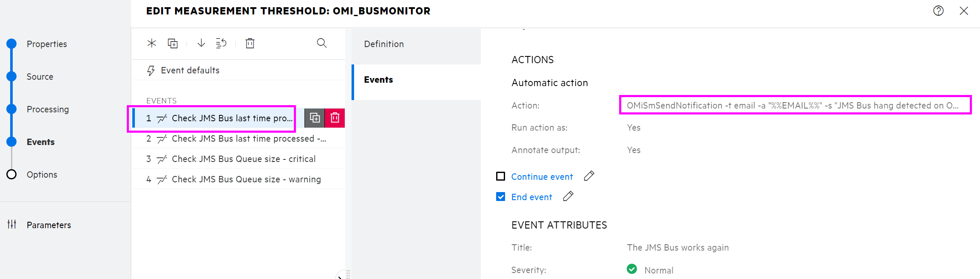Create a new event with the asterisk icon

(151, 43)
